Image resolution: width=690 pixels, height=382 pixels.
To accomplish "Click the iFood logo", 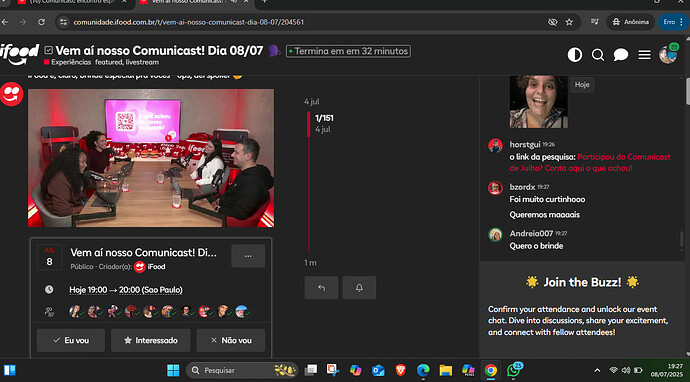I will [19, 55].
